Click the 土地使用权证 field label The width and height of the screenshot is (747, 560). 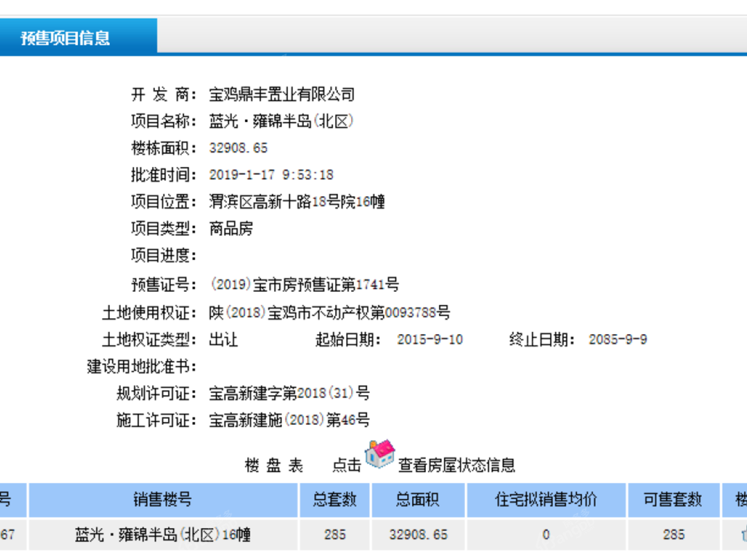[149, 312]
